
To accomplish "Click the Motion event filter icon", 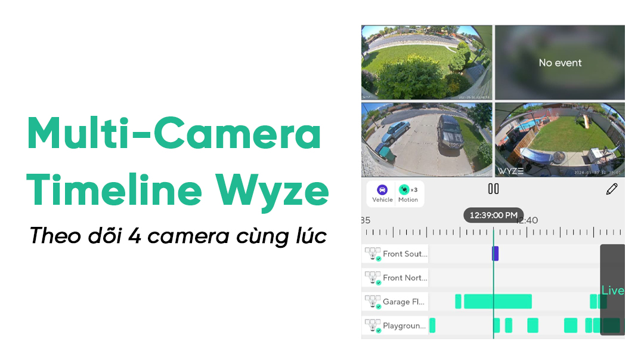I will tap(404, 189).
